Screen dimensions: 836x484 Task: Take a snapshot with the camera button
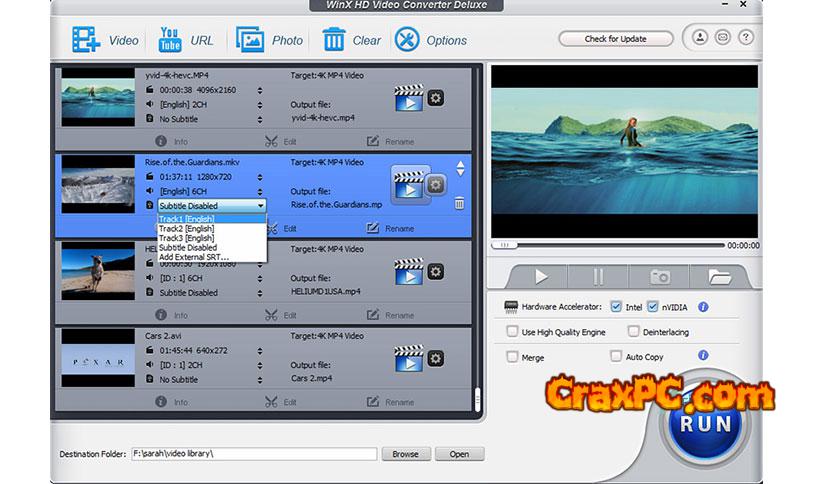[x=660, y=277]
